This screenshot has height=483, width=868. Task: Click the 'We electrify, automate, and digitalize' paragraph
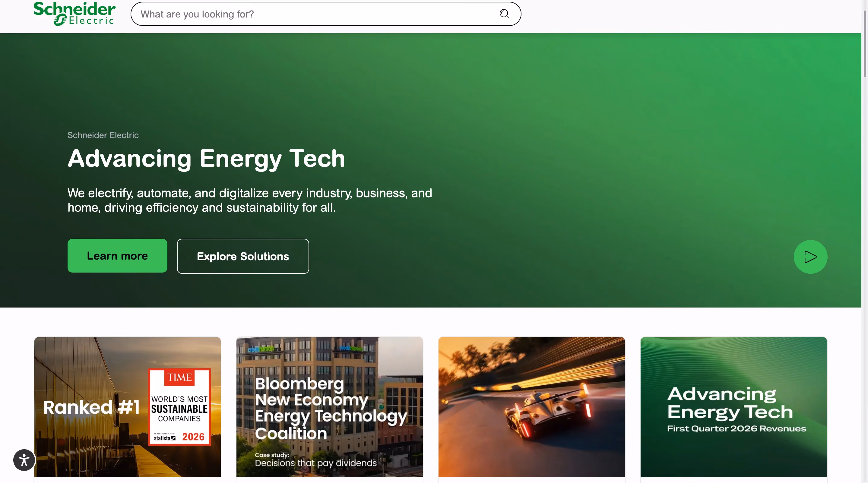pyautogui.click(x=250, y=200)
